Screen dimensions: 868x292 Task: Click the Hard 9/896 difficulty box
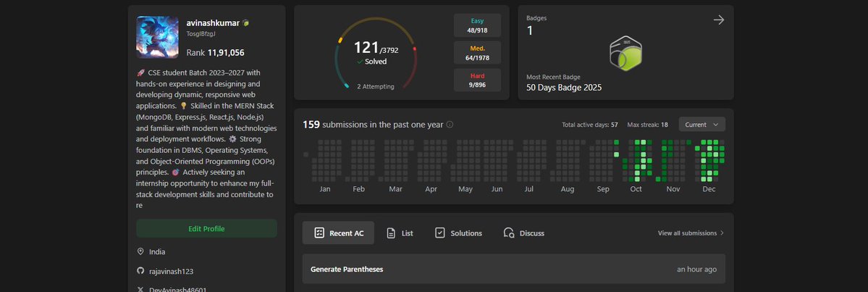point(477,80)
